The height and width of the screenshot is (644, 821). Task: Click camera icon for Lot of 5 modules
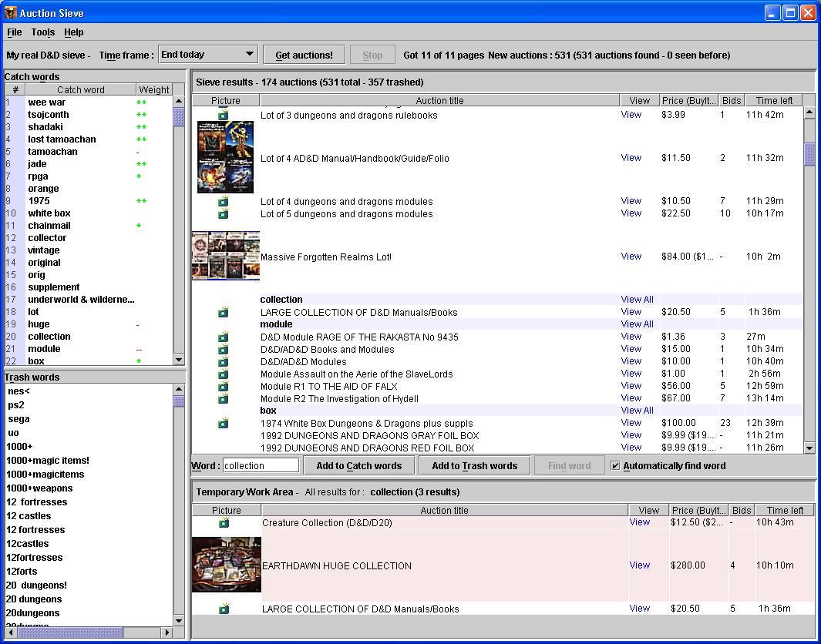pos(223,213)
